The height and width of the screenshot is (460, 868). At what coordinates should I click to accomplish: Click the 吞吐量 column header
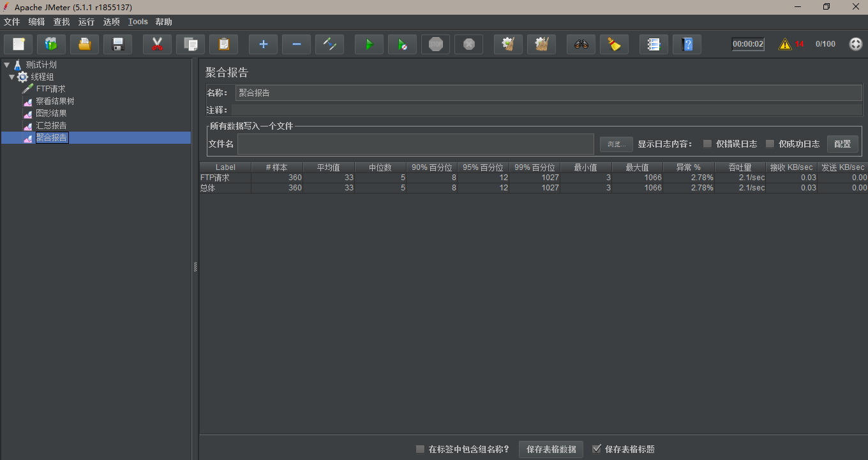pyautogui.click(x=740, y=167)
